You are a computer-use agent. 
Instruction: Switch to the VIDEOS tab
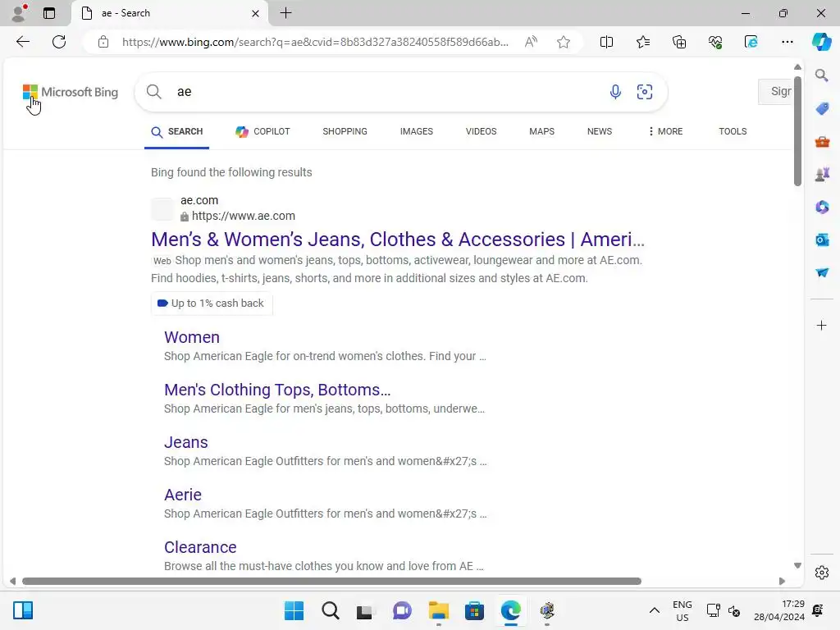coord(481,131)
